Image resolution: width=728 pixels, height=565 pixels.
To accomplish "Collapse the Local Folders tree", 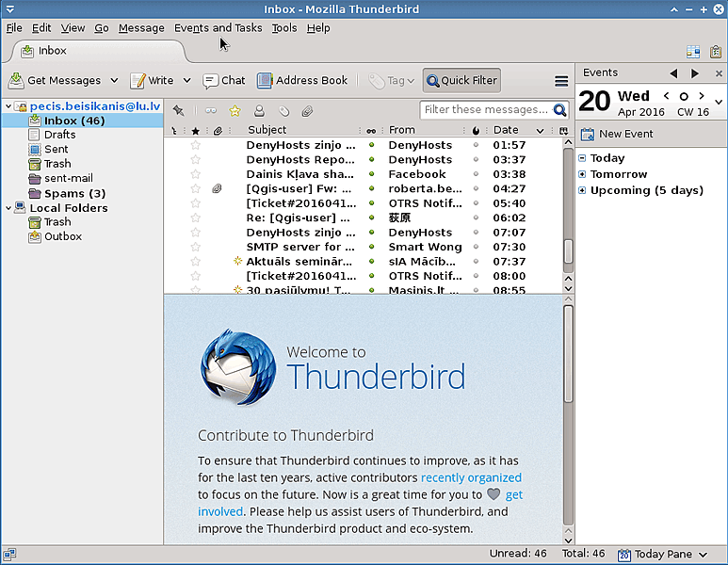I will tap(8, 208).
